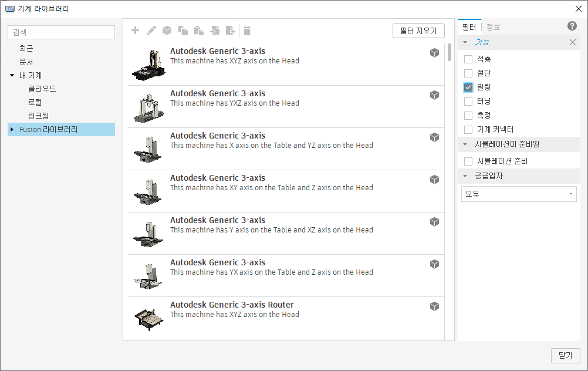Click the 검색 search field
Screen dimensions: 588x371
(61, 32)
